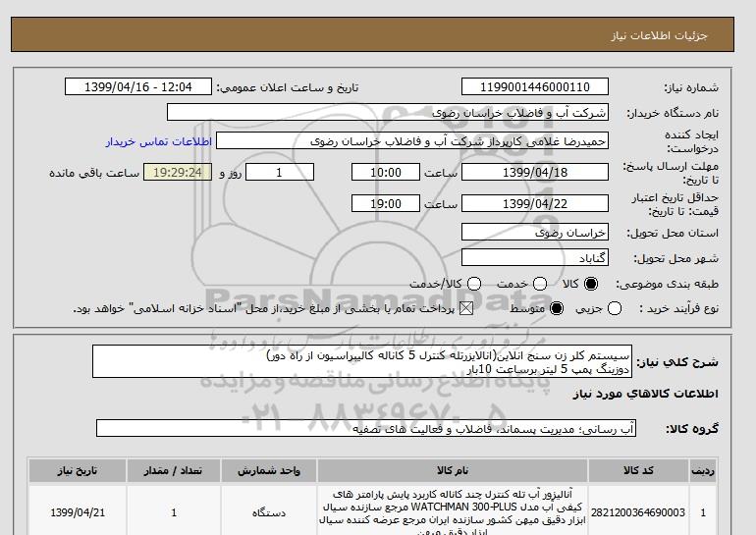
Task: Click the کد کالا column header
Action: pyautogui.click(x=638, y=471)
